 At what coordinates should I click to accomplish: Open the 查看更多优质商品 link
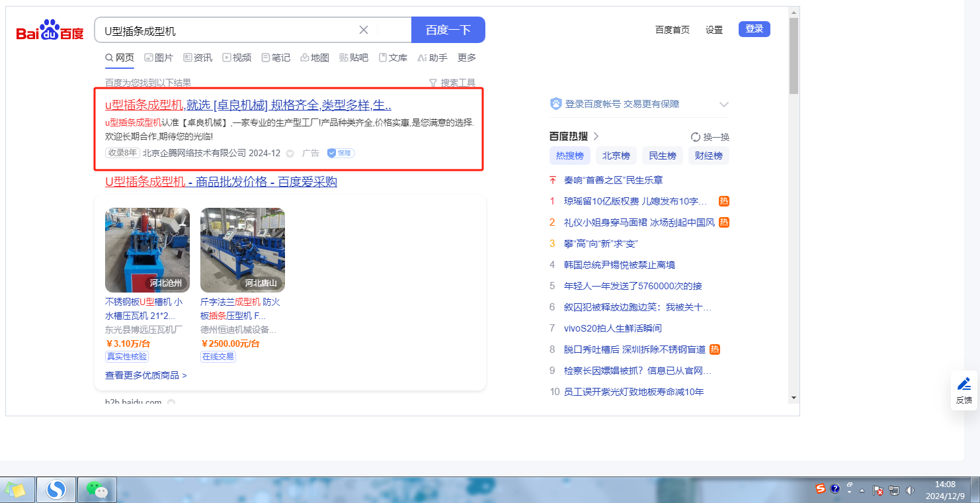tap(145, 375)
